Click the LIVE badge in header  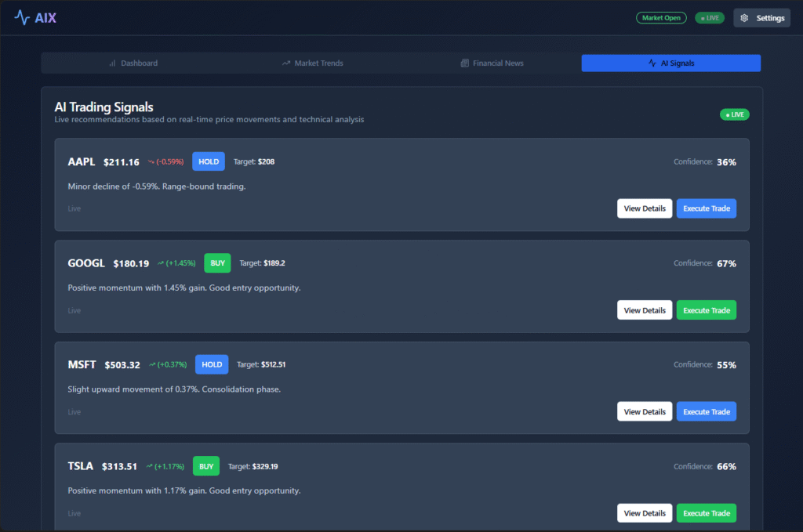[709, 18]
